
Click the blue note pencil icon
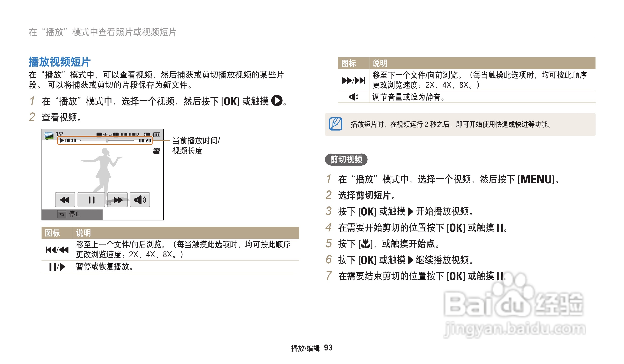(x=336, y=124)
